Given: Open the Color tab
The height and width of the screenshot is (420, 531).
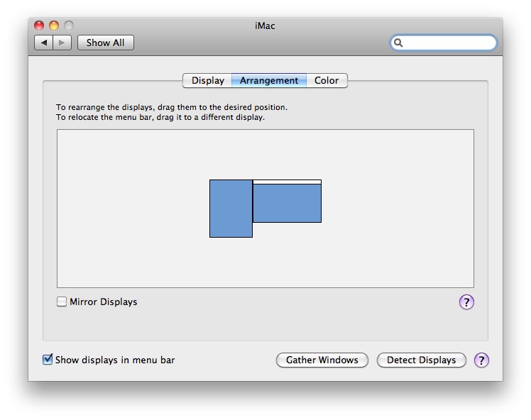Looking at the screenshot, I should coord(327,81).
